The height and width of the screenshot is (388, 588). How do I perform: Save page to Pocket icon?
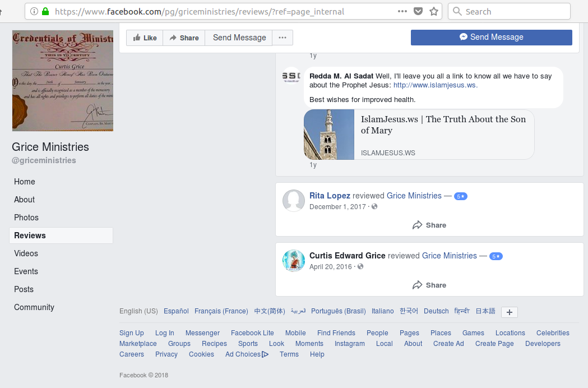(418, 11)
